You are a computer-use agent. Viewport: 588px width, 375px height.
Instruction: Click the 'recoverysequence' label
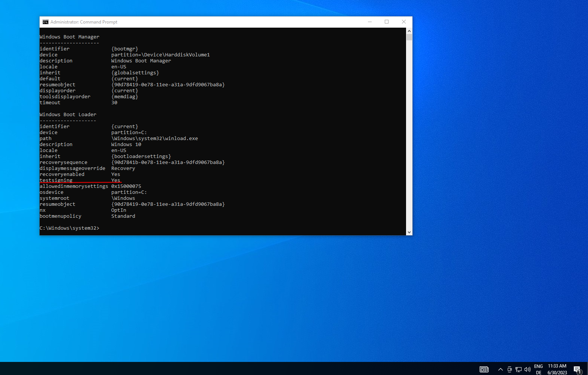pyautogui.click(x=64, y=162)
